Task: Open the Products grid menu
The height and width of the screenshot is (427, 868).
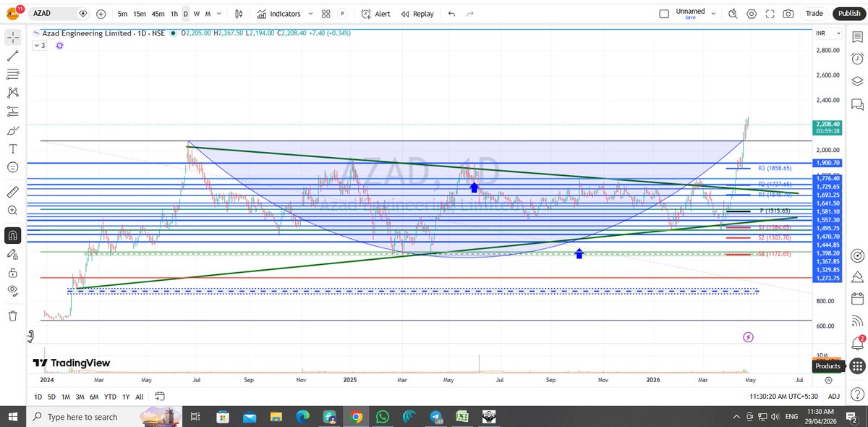Action: tap(856, 366)
